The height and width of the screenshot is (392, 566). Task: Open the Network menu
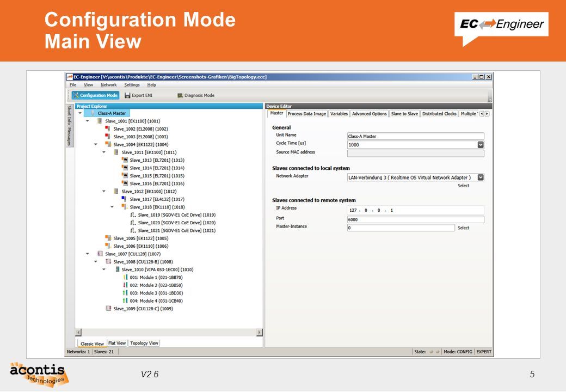[109, 85]
